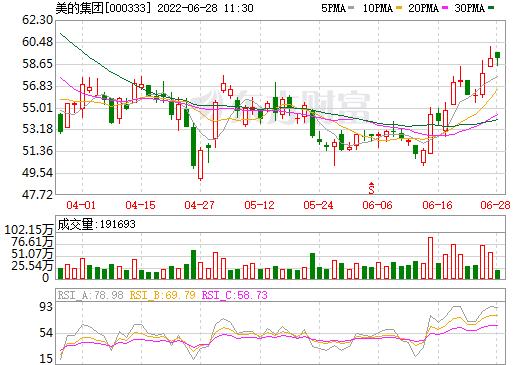Click the 05-24 date label
The image size is (520, 365).
(x=318, y=205)
